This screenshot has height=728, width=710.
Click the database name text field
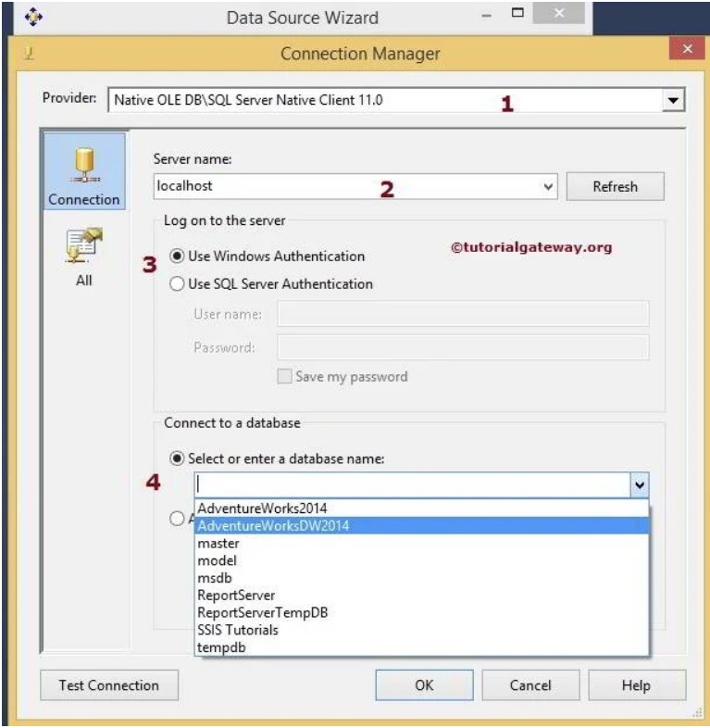click(x=412, y=485)
